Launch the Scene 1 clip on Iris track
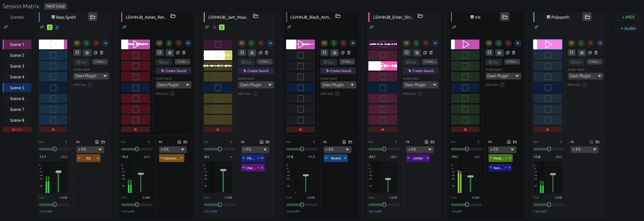 click(466, 44)
